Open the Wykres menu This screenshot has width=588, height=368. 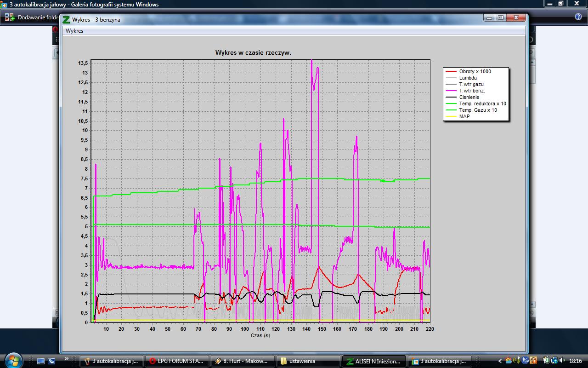(74, 31)
